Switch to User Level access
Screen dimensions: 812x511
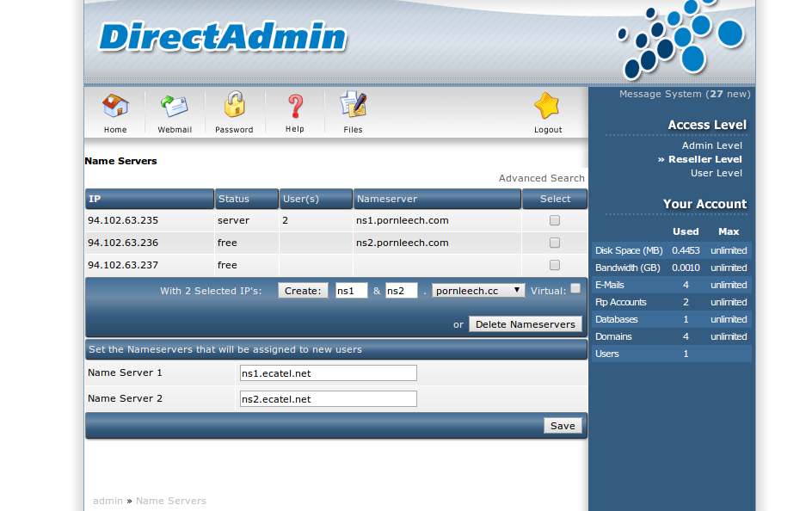pyautogui.click(x=717, y=173)
